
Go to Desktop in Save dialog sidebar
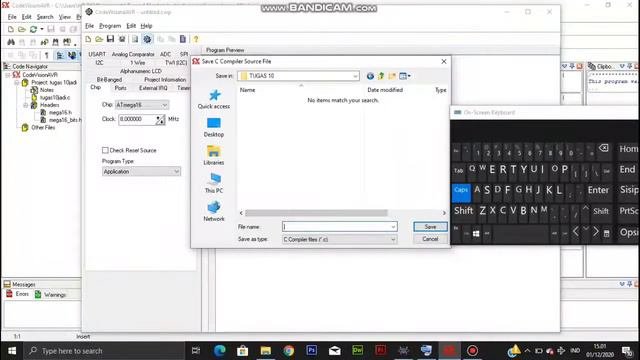tap(214, 127)
